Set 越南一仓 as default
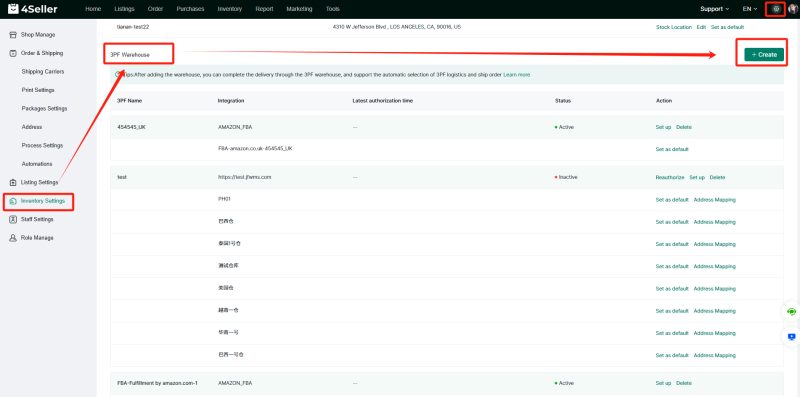Image resolution: width=800 pixels, height=397 pixels. (672, 311)
